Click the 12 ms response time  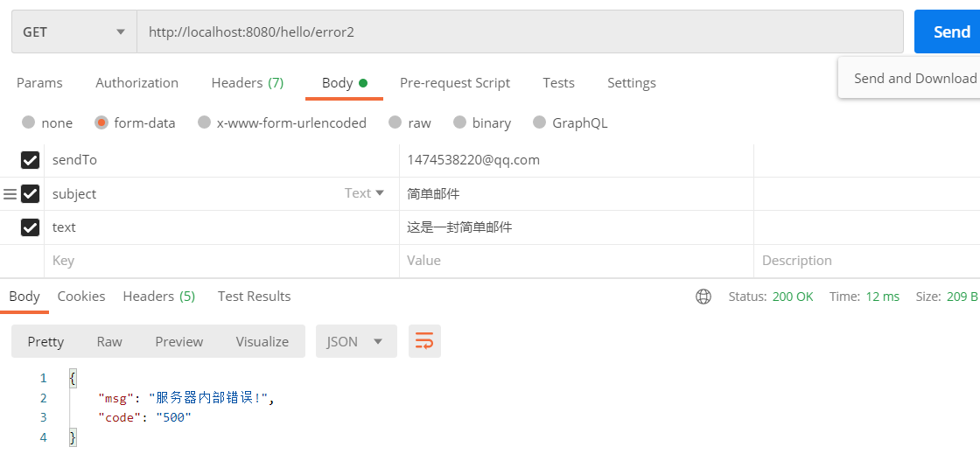pyautogui.click(x=883, y=297)
